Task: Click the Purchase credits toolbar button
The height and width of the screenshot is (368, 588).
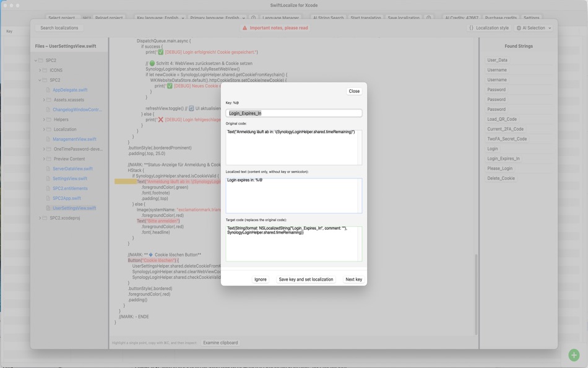Action: point(501,17)
